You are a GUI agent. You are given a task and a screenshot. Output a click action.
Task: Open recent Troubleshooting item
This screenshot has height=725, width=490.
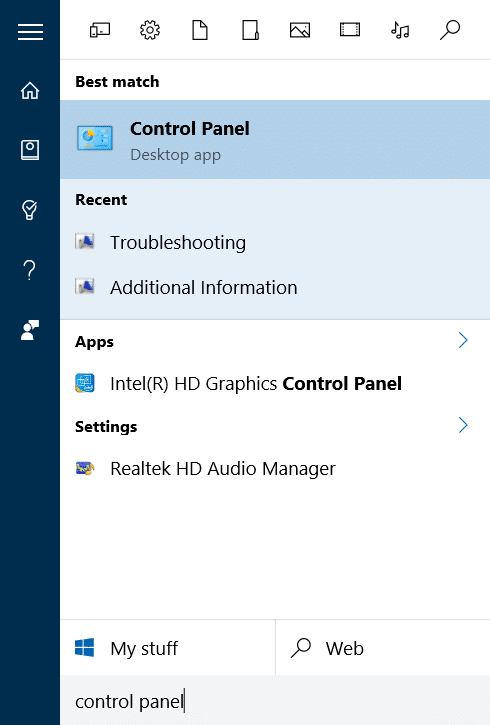(275, 242)
